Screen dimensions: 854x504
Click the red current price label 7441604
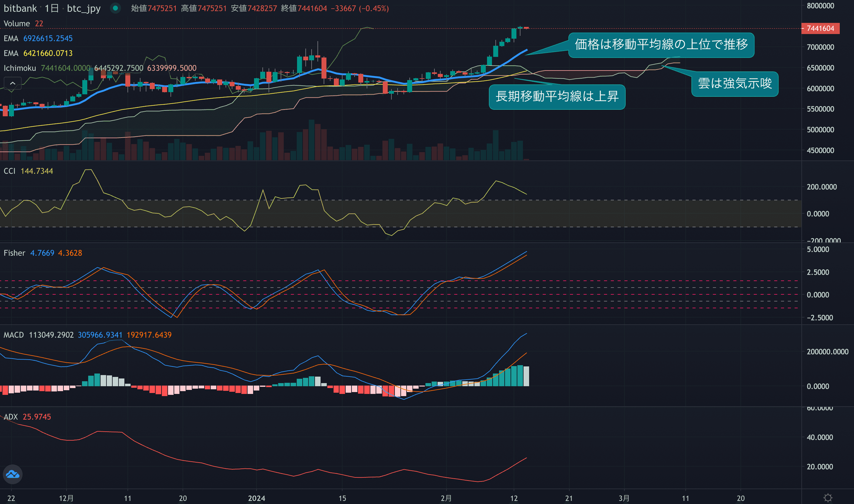(820, 28)
